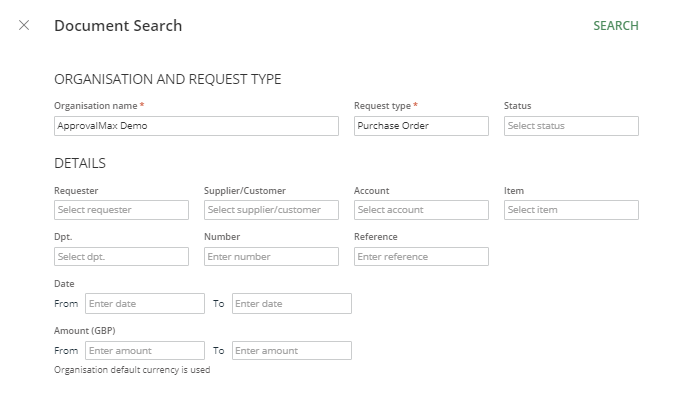Viewport: 673px width, 400px height.
Task: Expand the Status selector
Action: point(571,126)
